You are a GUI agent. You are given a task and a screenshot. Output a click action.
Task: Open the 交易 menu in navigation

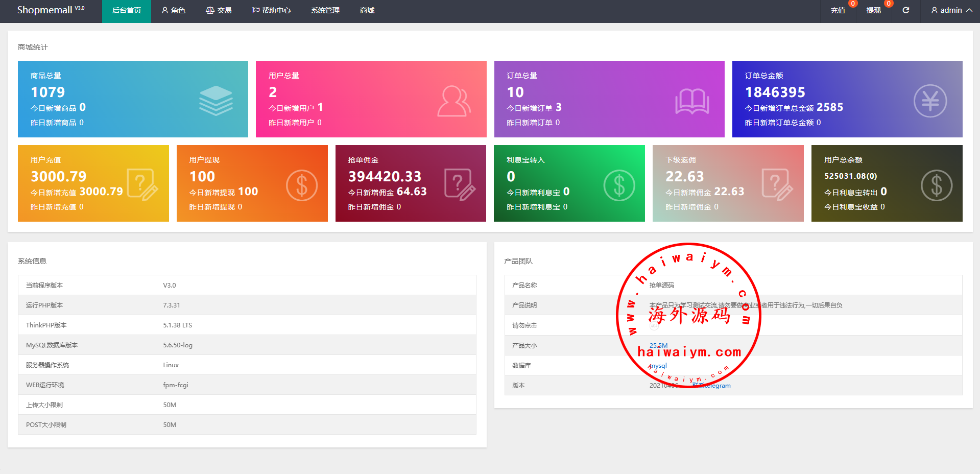coord(219,10)
